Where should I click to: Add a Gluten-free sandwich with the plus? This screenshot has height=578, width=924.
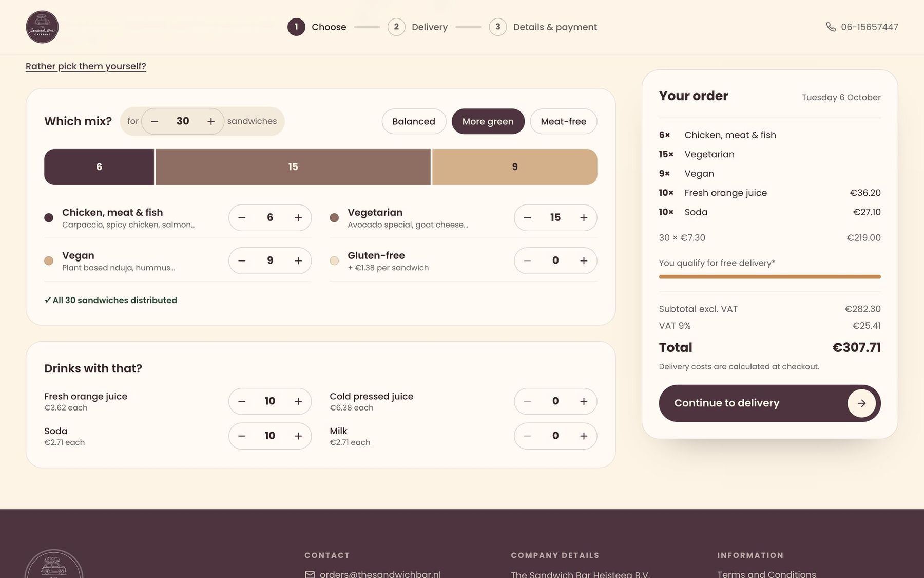pos(584,261)
